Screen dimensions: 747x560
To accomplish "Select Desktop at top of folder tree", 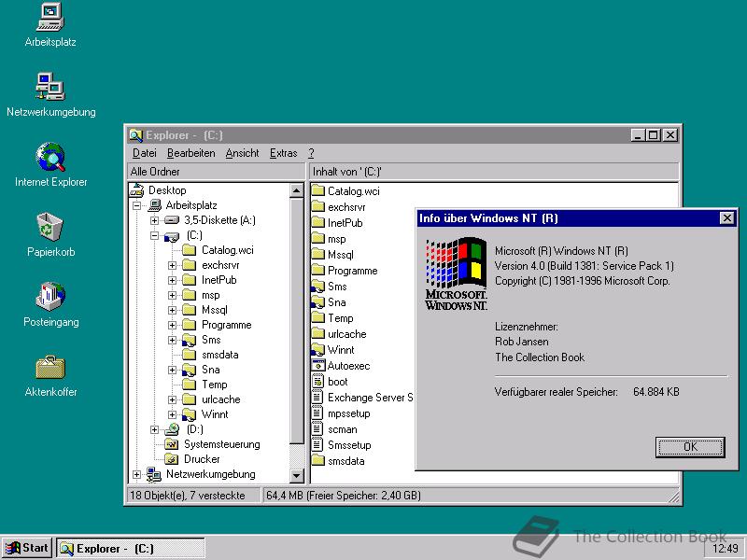I will coord(167,190).
